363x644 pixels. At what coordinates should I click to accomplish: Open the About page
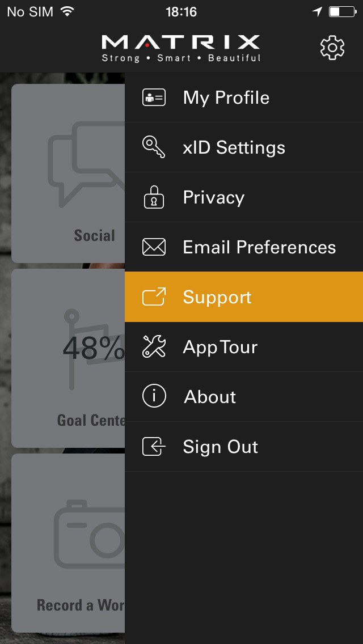244,397
